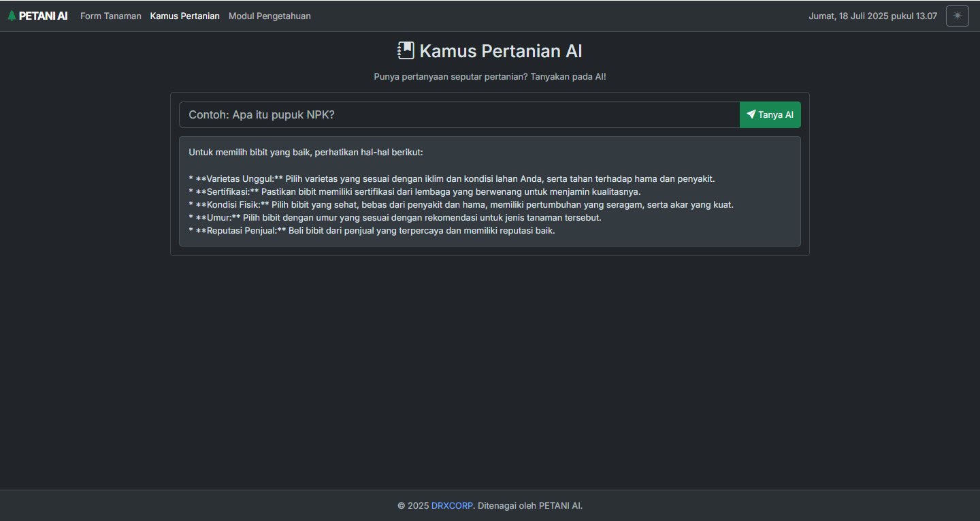Select the Kamus Pertanian nav item

pyautogui.click(x=185, y=16)
